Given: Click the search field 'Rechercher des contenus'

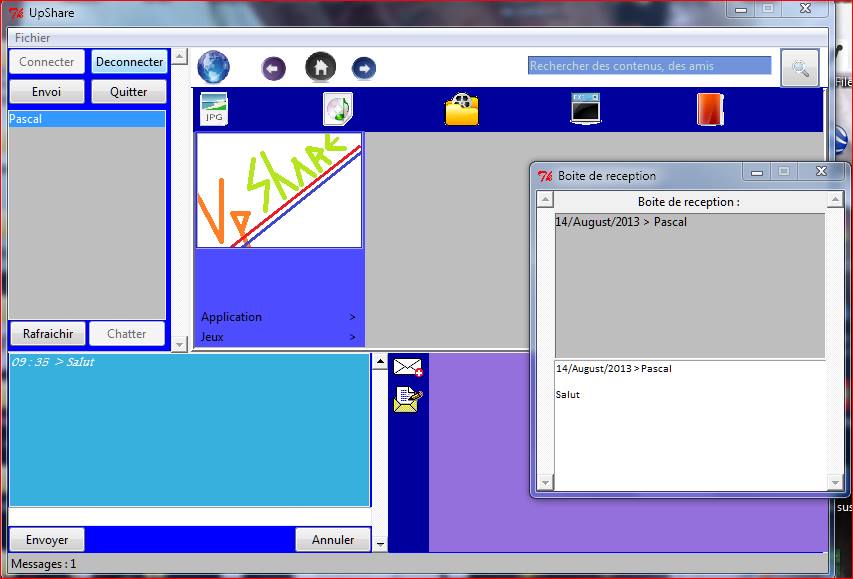Looking at the screenshot, I should 650,66.
